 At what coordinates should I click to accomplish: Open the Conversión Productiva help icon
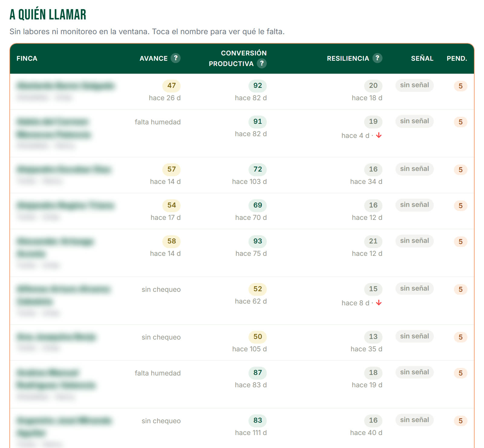point(262,63)
